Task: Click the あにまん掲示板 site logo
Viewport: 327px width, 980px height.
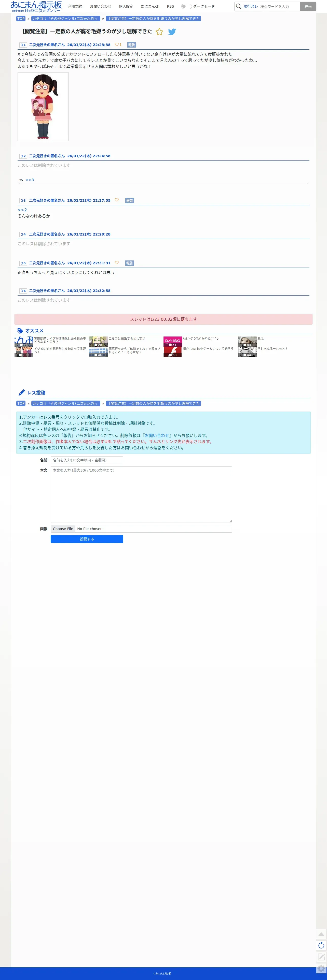Action: coord(36,6)
